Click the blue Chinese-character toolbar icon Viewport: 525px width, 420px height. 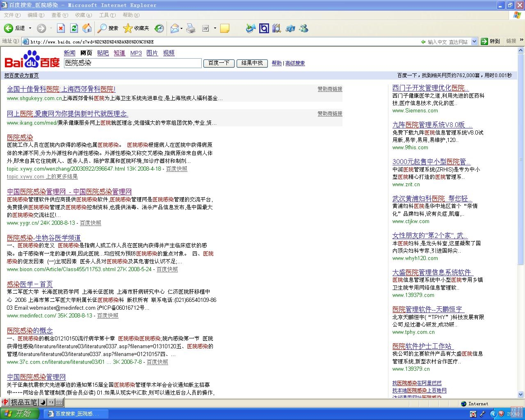point(290,28)
